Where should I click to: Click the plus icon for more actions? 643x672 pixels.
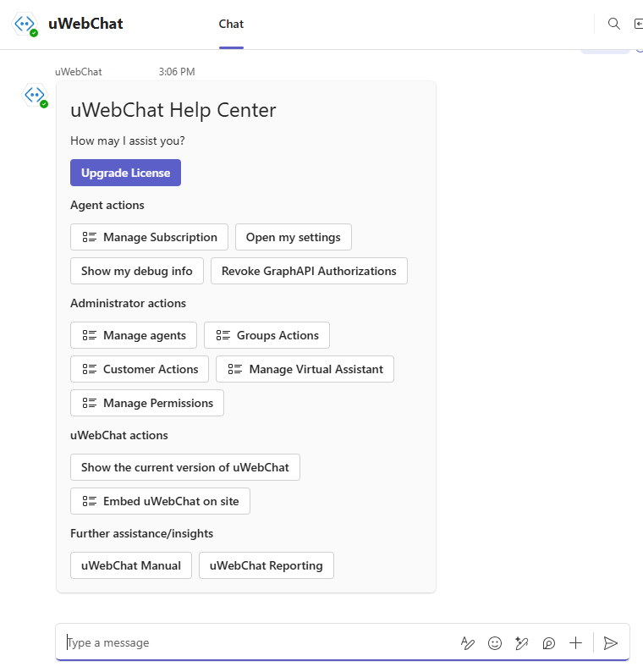point(576,643)
